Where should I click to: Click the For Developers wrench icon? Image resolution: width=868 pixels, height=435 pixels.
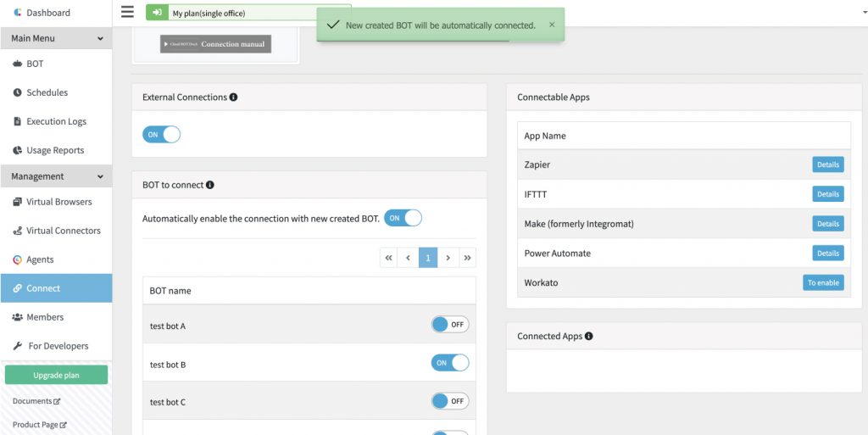(18, 346)
